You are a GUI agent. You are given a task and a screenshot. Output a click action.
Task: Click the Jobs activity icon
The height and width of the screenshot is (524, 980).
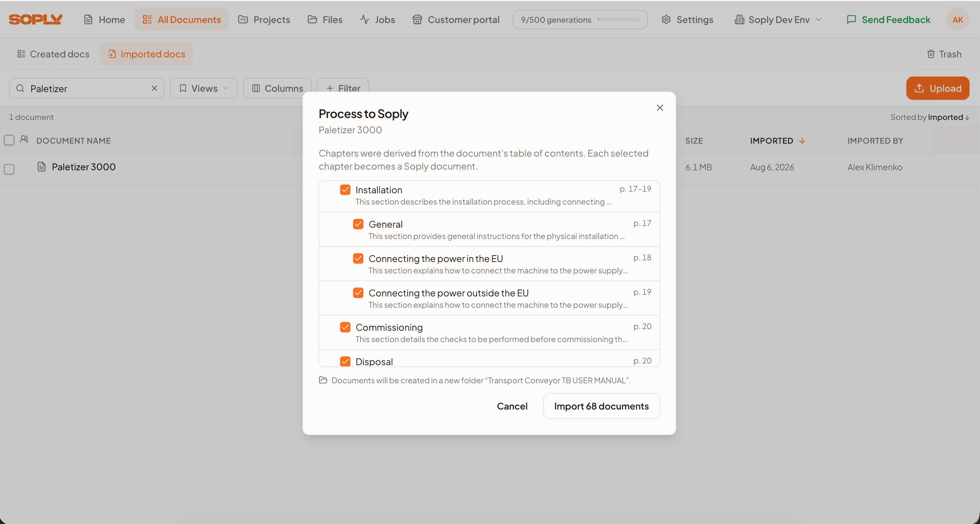(364, 19)
